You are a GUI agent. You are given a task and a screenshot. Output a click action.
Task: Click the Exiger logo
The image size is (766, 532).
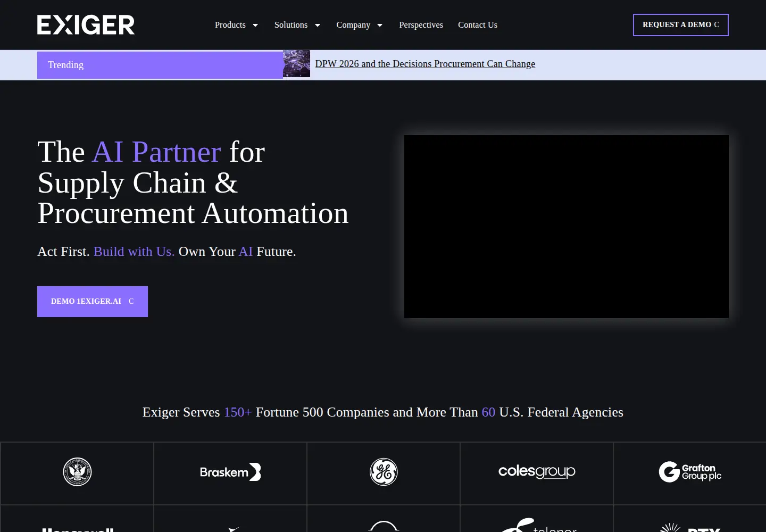(x=86, y=25)
